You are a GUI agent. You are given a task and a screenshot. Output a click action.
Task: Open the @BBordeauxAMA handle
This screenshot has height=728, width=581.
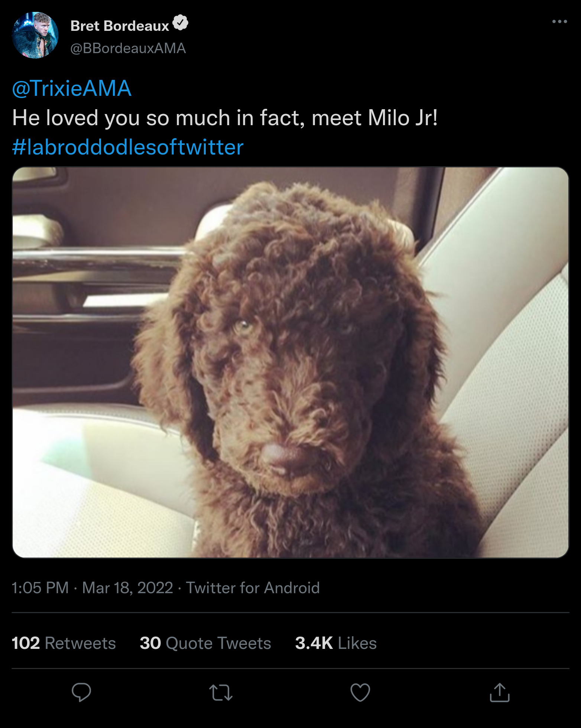tap(128, 48)
